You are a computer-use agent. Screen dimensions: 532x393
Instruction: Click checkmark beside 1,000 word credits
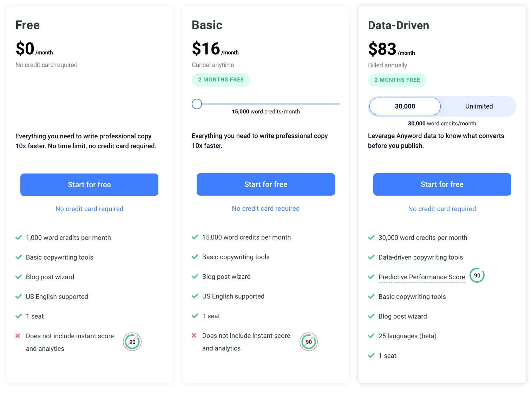pyautogui.click(x=19, y=238)
